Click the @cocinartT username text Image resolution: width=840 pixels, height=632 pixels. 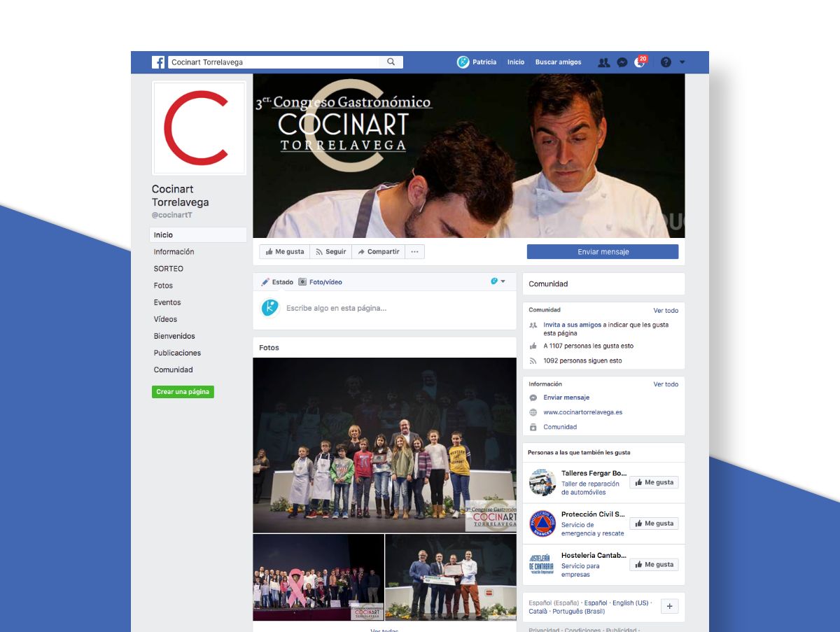click(172, 215)
